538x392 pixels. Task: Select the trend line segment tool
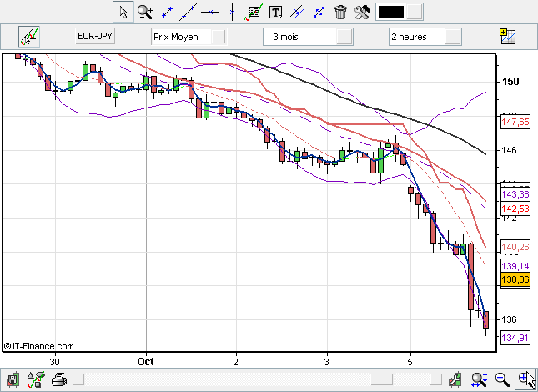click(x=167, y=12)
